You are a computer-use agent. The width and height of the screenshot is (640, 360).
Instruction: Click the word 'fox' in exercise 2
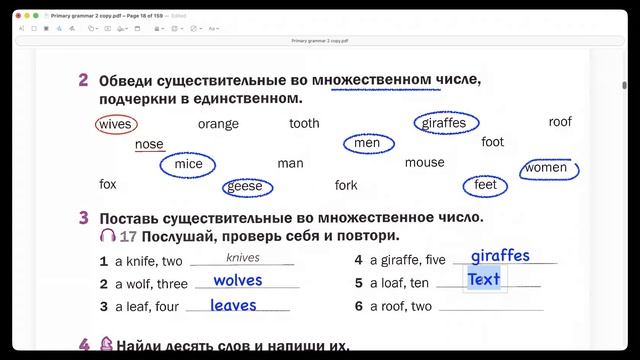pos(108,184)
